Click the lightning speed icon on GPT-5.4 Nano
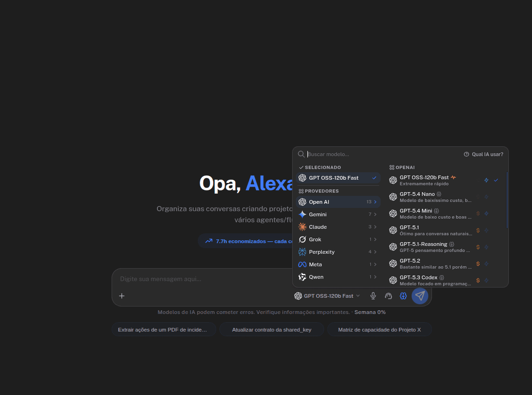Viewport: 532px width, 395px height. point(487,197)
